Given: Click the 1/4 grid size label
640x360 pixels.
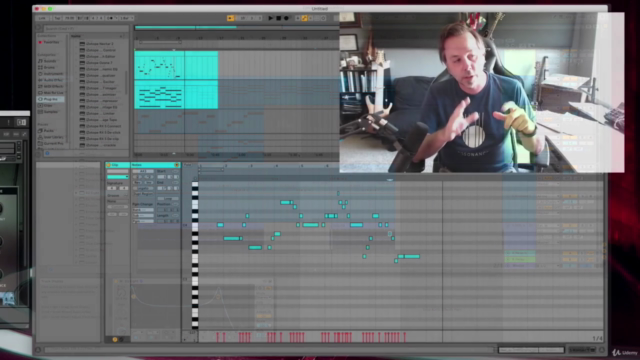Looking at the screenshot, I should coord(597,338).
